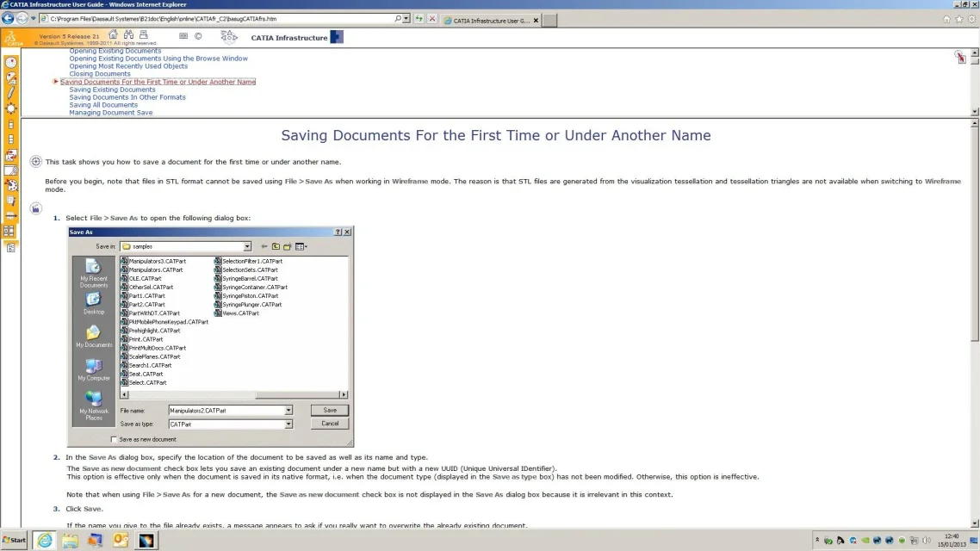Click the contents frame scrollbar down arrow
Image resolution: width=980 pixels, height=551 pixels.
[974, 111]
